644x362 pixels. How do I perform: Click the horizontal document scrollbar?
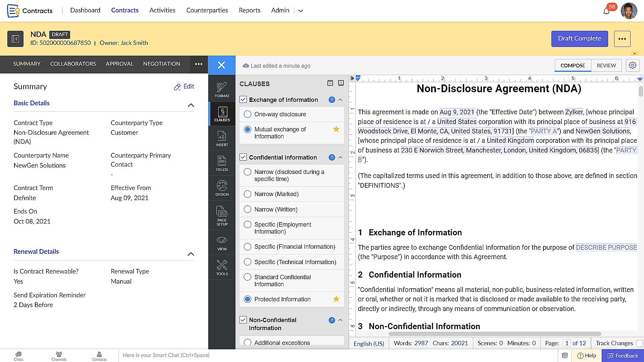click(x=495, y=334)
